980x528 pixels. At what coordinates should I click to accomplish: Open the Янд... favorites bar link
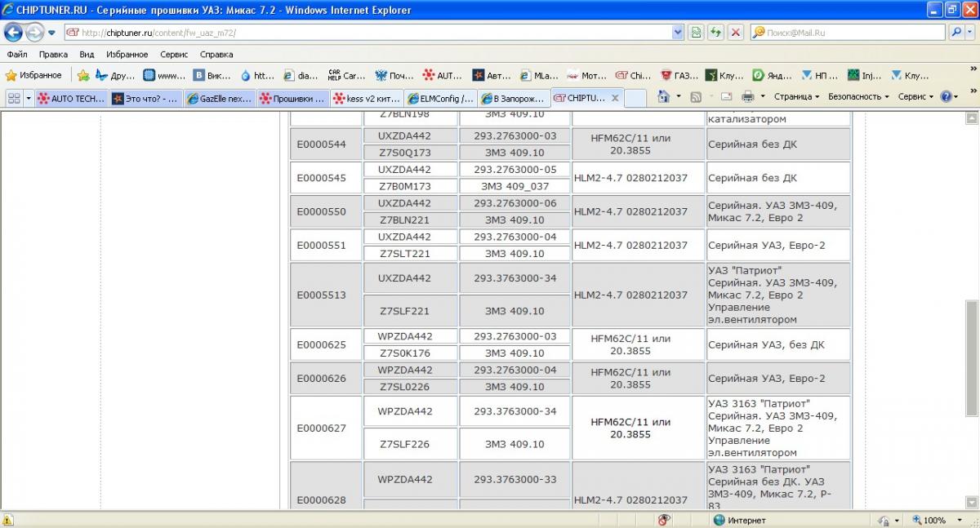tap(773, 75)
